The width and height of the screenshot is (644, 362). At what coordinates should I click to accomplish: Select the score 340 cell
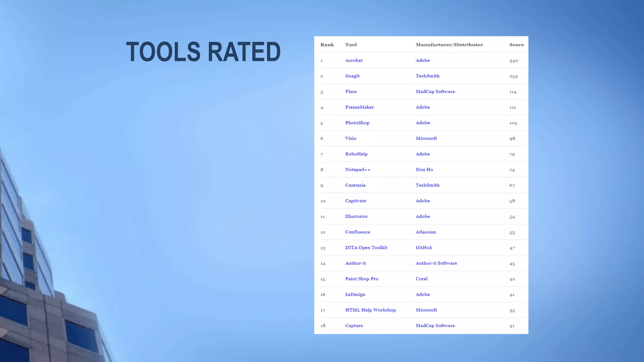point(514,61)
